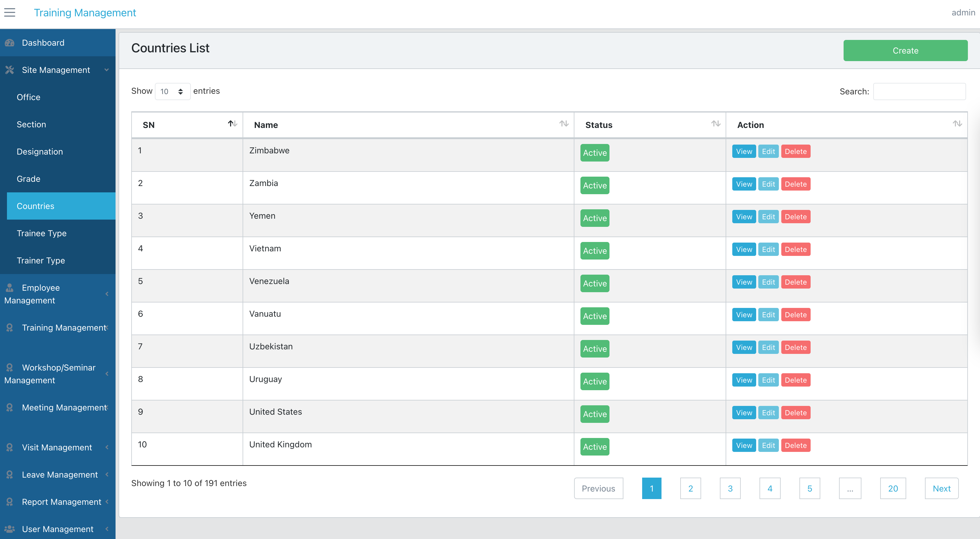Expand Employee Management submenu chevron
Screen dimensions: 980x539
(107, 294)
